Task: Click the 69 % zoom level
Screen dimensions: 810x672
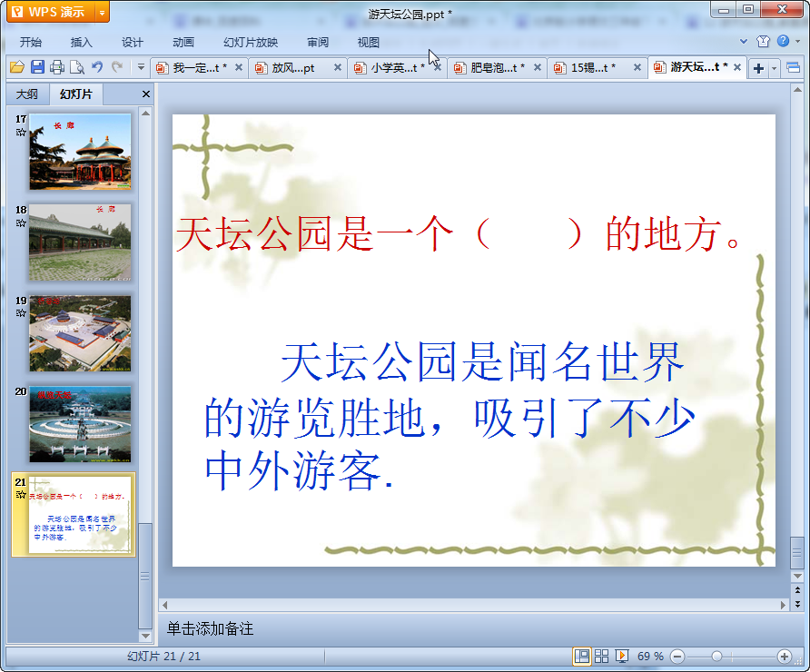Action: pos(650,657)
